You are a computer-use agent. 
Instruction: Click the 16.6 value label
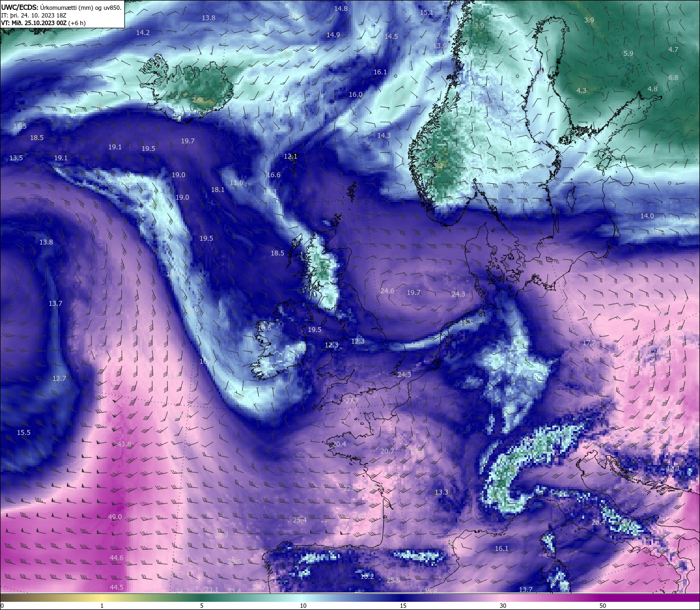pos(273,175)
